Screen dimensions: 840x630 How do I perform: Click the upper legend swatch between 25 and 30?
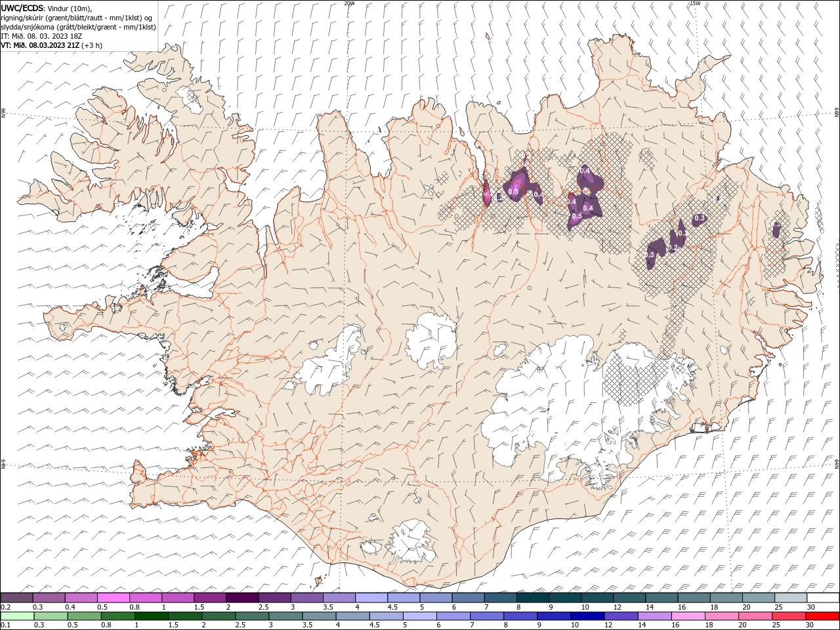point(791,598)
